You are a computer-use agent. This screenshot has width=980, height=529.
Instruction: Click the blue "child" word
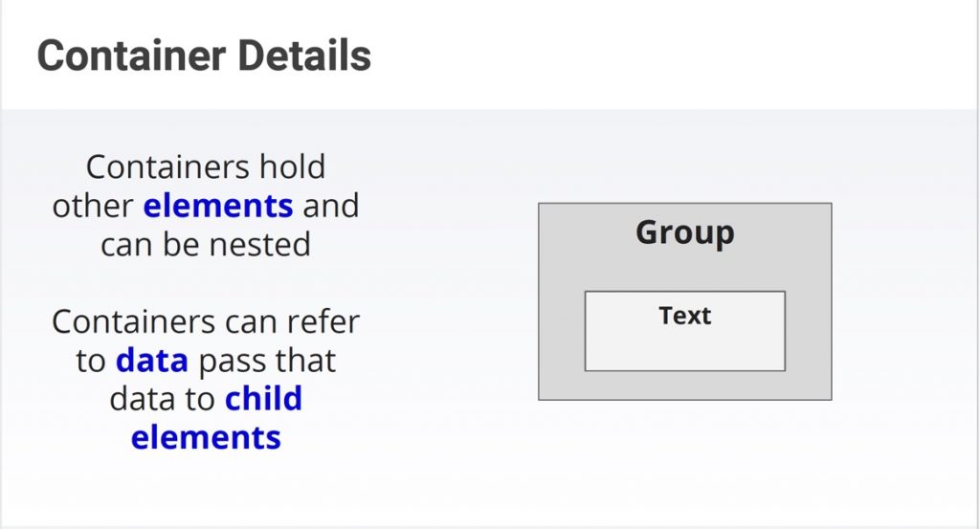click(263, 399)
